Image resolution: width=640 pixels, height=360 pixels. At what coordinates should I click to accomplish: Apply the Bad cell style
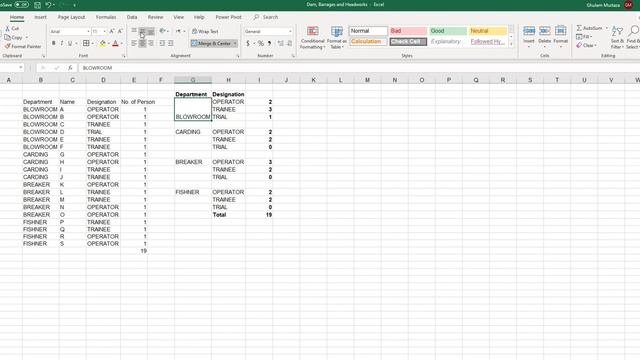(408, 31)
